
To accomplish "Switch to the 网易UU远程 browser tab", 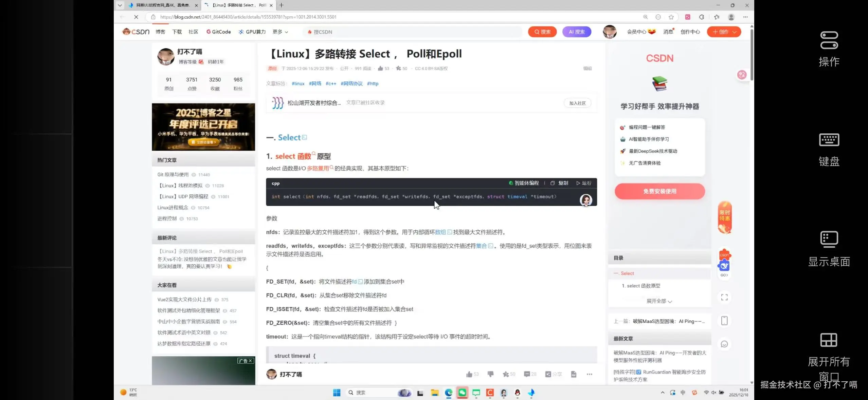I will pyautogui.click(x=162, y=5).
